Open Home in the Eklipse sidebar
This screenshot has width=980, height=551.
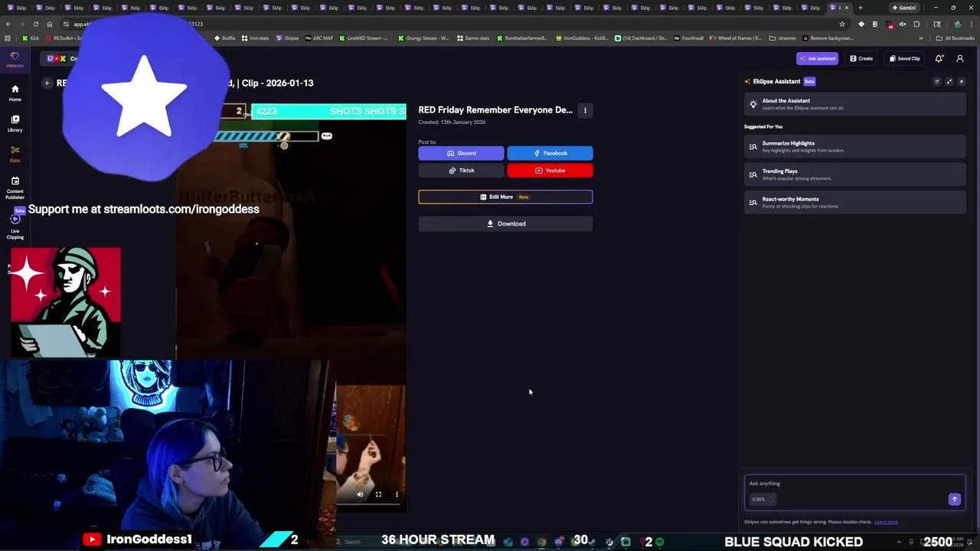coord(15,93)
